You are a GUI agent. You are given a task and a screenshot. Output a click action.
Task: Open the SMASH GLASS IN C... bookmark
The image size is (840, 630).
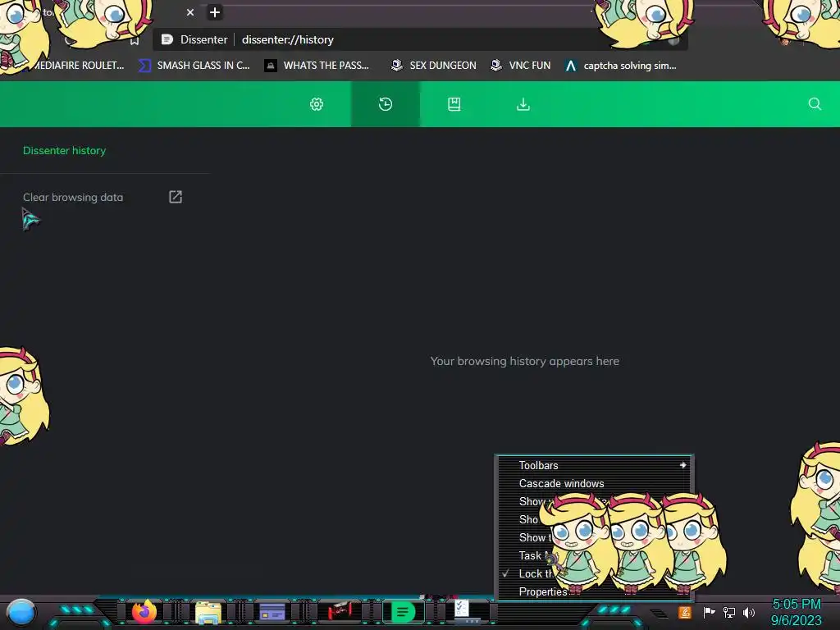click(194, 66)
